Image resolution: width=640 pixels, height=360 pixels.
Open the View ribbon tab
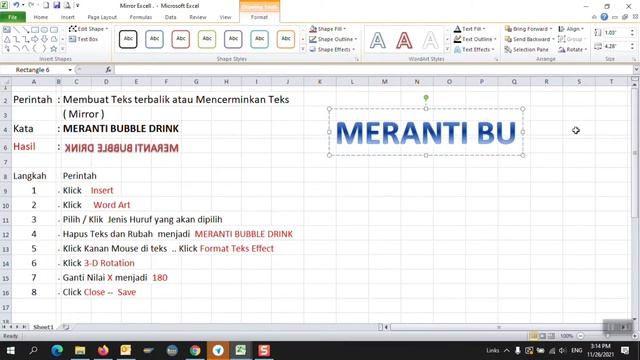[225, 17]
